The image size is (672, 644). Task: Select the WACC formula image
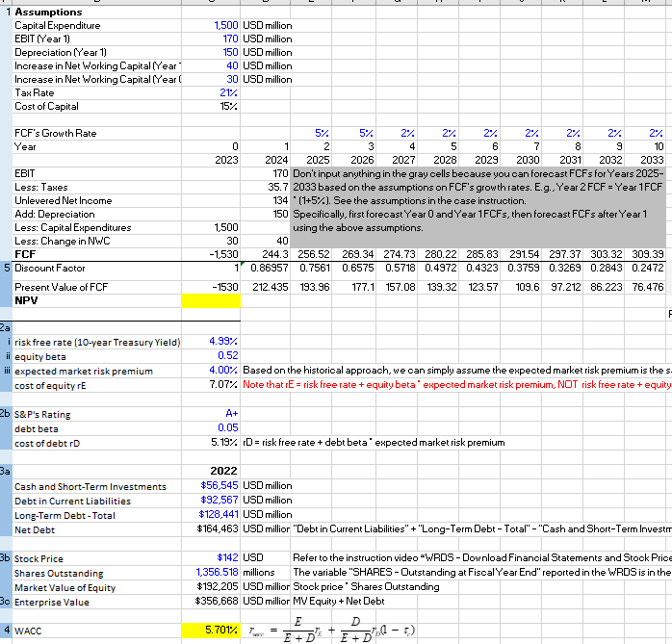[x=331, y=630]
